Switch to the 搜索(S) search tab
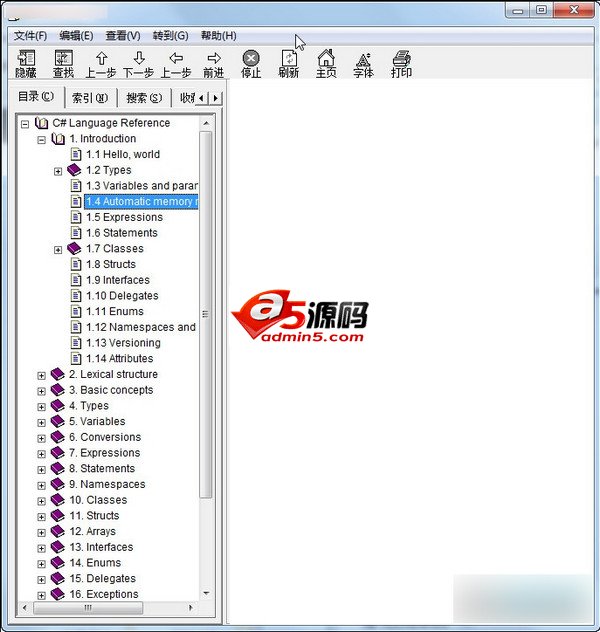The height and width of the screenshot is (632, 600). [x=144, y=98]
